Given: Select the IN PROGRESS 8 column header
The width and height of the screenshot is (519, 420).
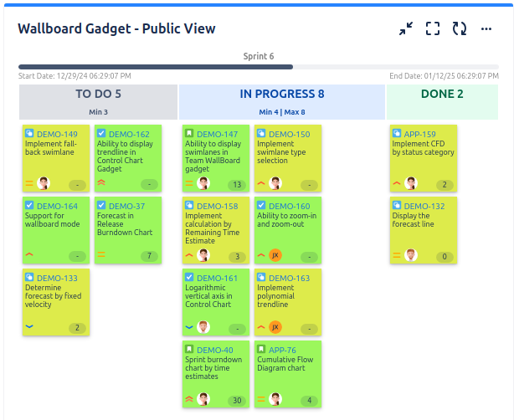Looking at the screenshot, I should (282, 102).
